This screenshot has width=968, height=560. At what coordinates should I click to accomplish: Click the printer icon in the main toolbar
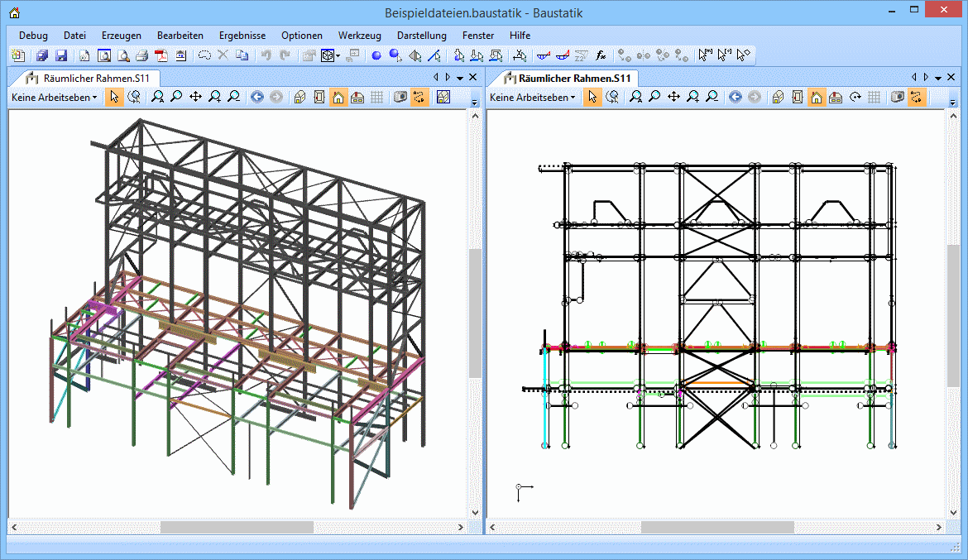tap(141, 55)
